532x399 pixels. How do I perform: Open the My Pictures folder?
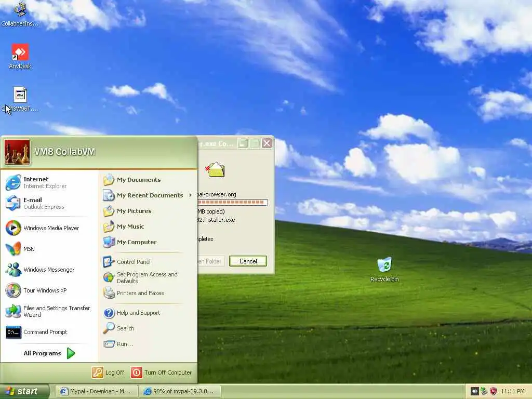(148, 211)
